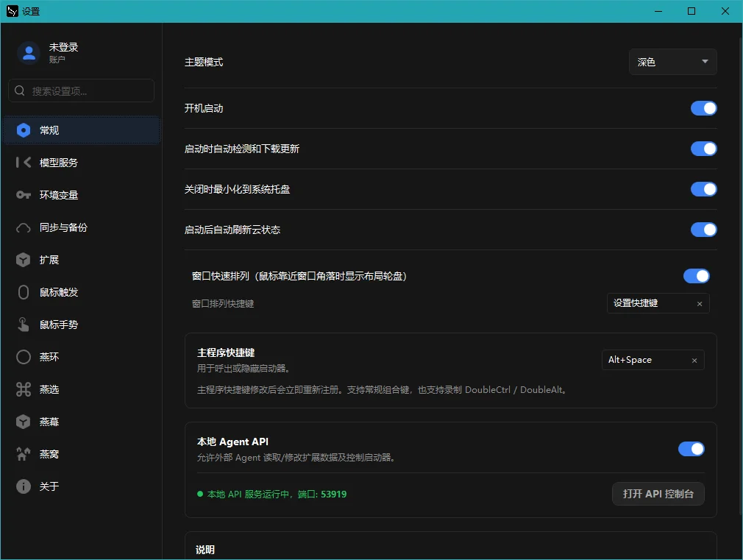Open 燕选 settings
The width and height of the screenshot is (743, 560).
pos(82,389)
